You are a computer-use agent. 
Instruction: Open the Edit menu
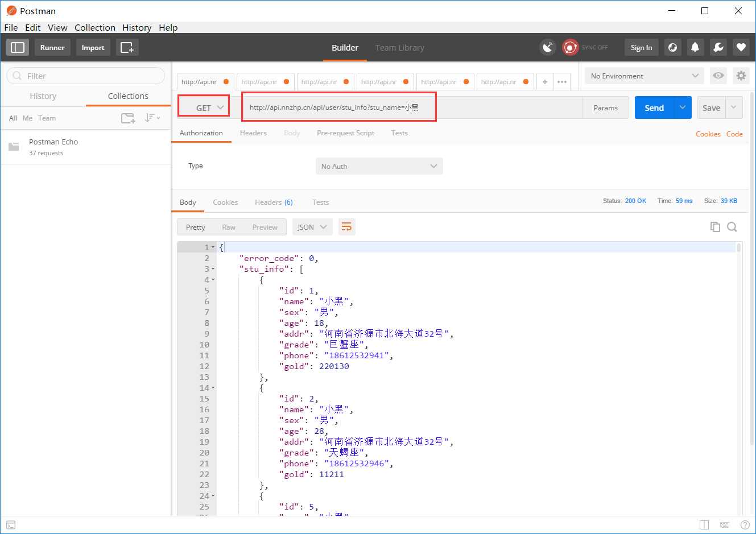(x=33, y=27)
